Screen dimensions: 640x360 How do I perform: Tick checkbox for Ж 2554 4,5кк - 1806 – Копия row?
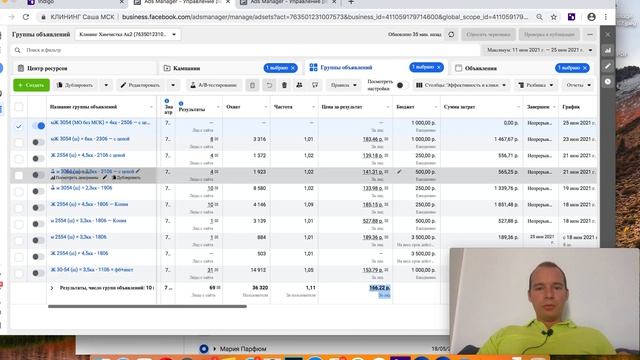tap(19, 208)
